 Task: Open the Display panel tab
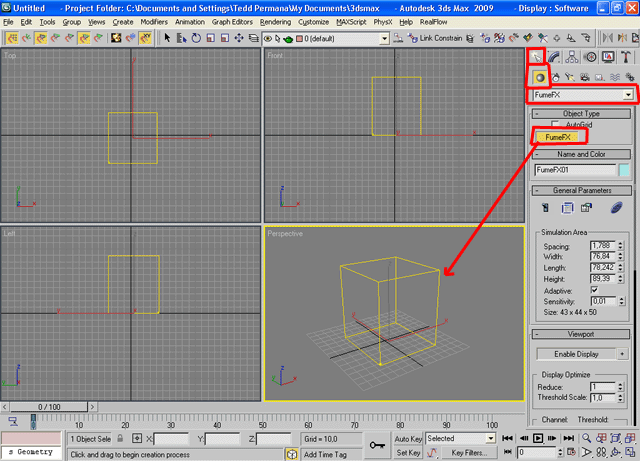(x=608, y=57)
